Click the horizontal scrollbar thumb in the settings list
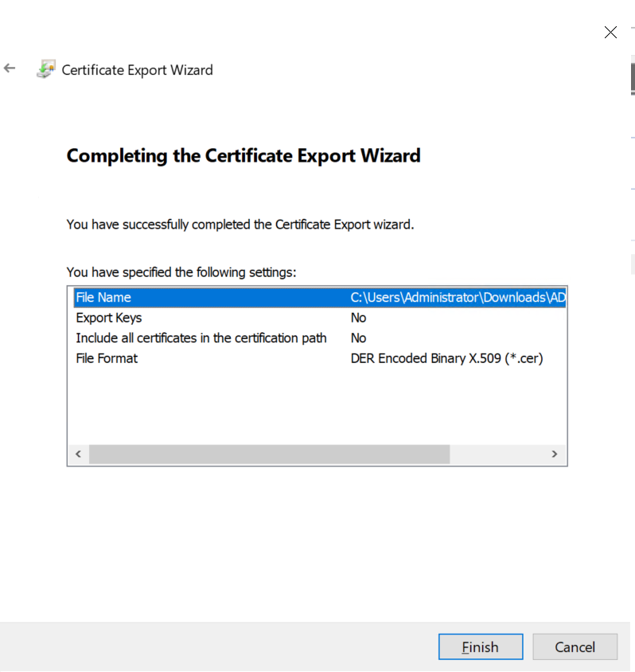Viewport: 635px width, 672px height. click(x=269, y=454)
